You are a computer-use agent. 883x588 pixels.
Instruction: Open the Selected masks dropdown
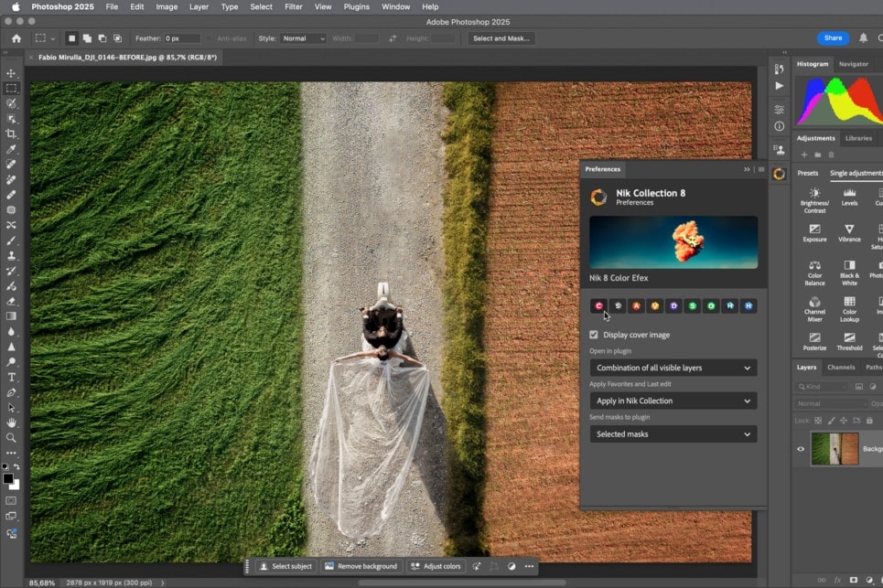(x=673, y=434)
